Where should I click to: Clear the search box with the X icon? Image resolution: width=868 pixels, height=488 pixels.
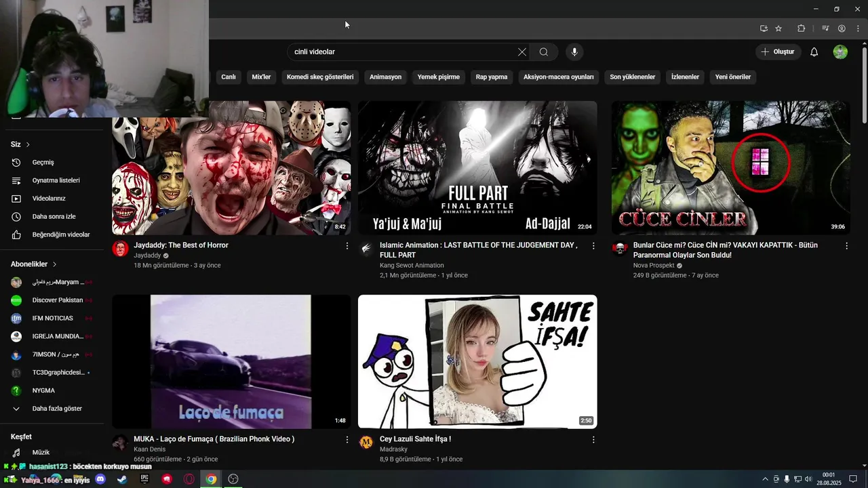522,52
